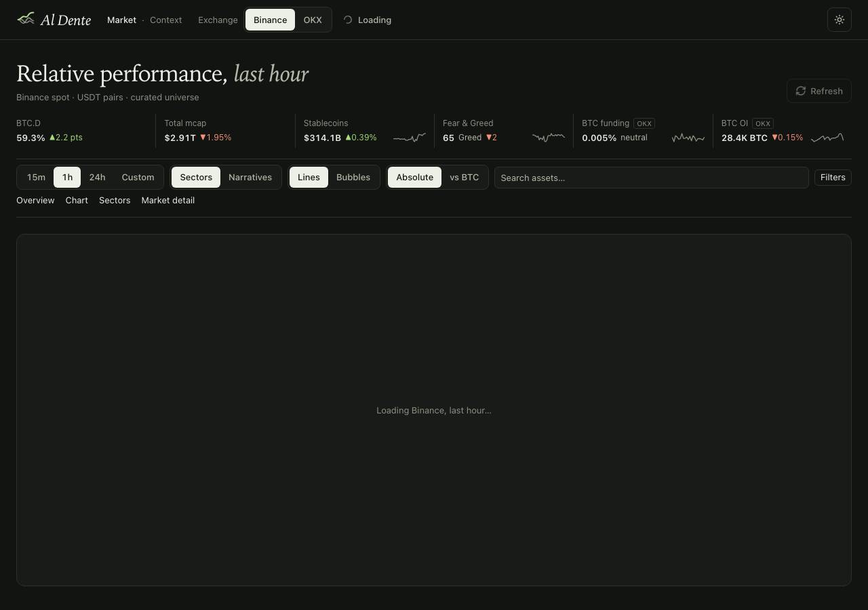The width and height of the screenshot is (868, 610).
Task: Click the Stablecoins value $314.1B
Action: point(322,138)
